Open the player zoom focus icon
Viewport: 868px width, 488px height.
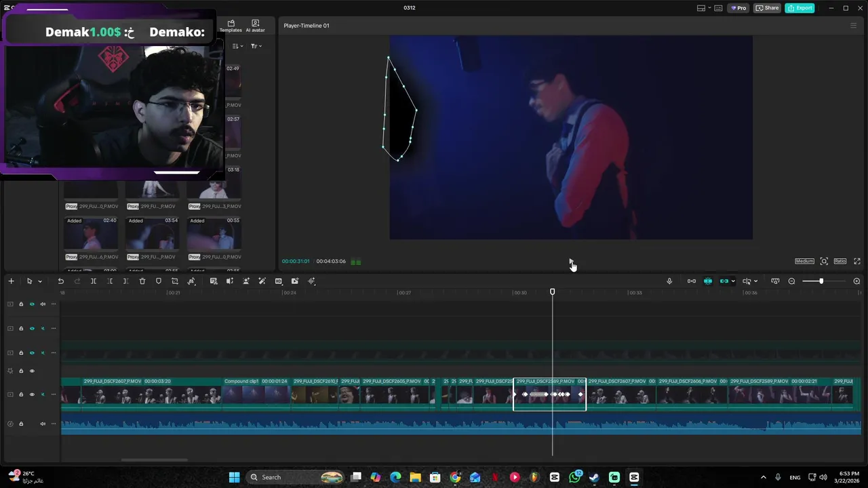824,262
